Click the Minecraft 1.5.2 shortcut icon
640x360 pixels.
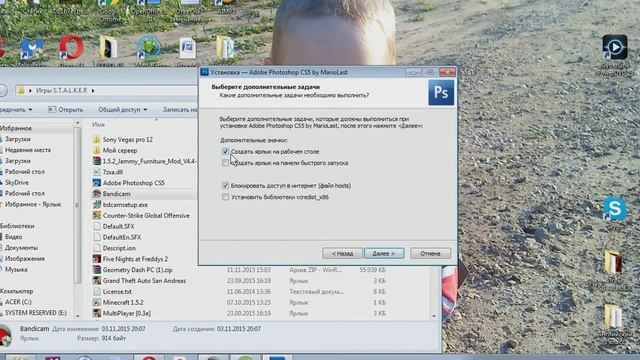(97, 302)
